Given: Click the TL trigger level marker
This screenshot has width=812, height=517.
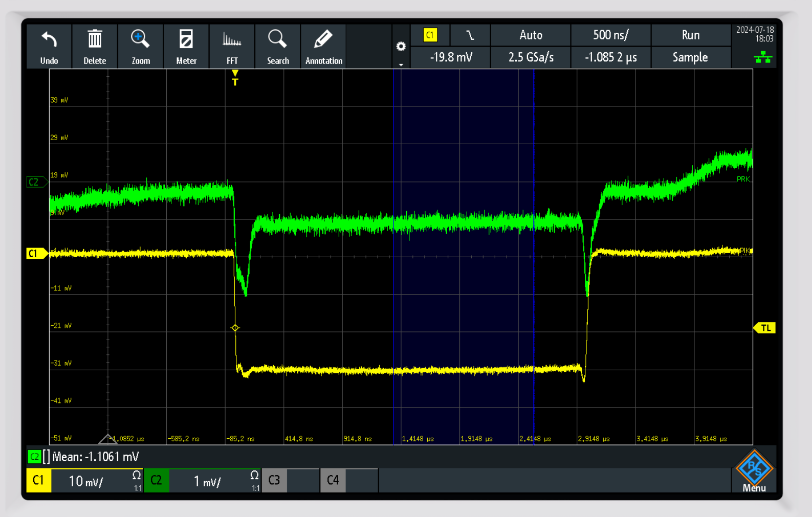Looking at the screenshot, I should point(765,328).
